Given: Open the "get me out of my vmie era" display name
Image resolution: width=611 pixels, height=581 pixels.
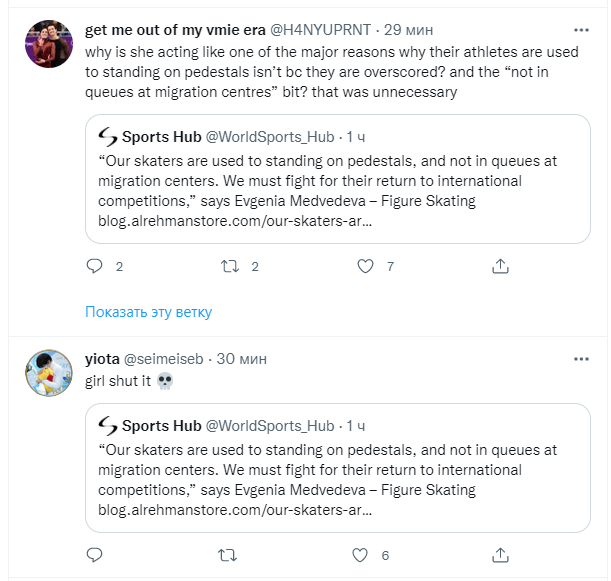Looking at the screenshot, I should click(x=176, y=30).
